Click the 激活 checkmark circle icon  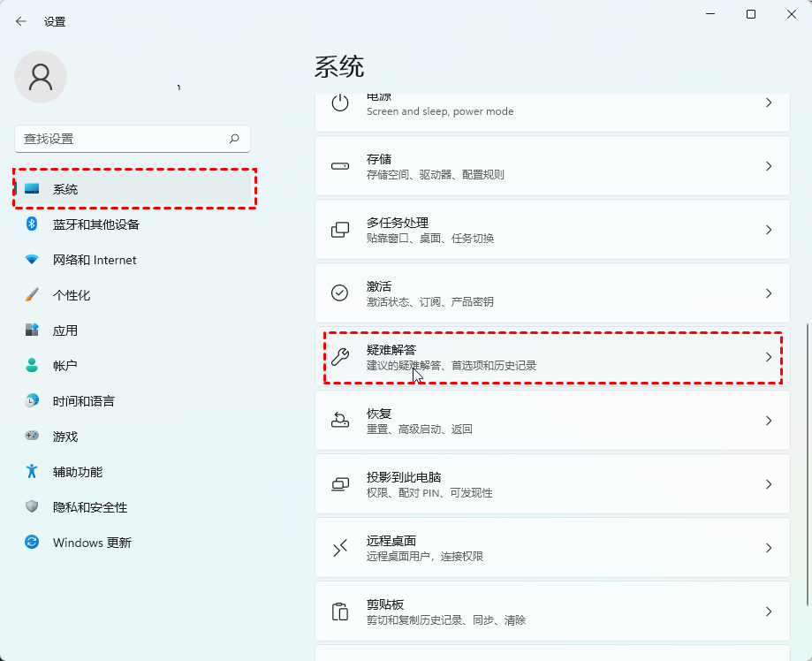click(x=340, y=293)
